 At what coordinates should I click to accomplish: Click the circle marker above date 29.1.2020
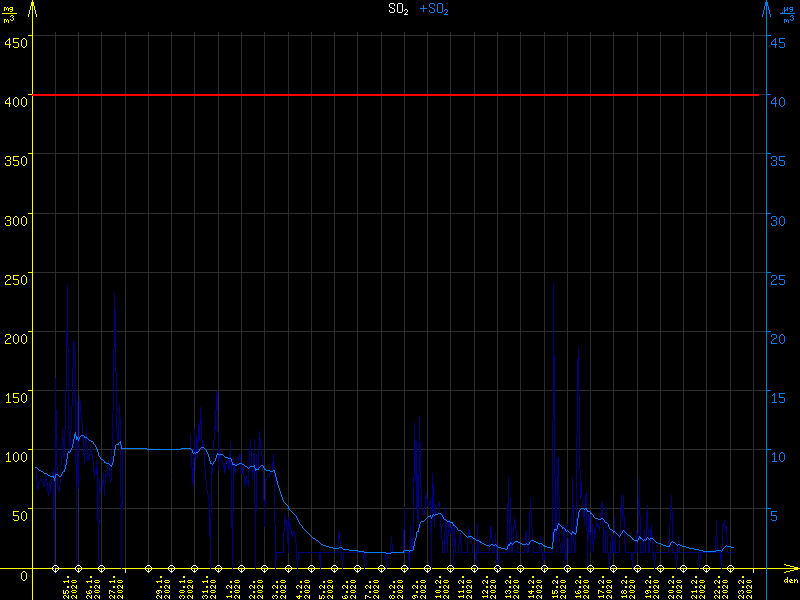coord(148,569)
